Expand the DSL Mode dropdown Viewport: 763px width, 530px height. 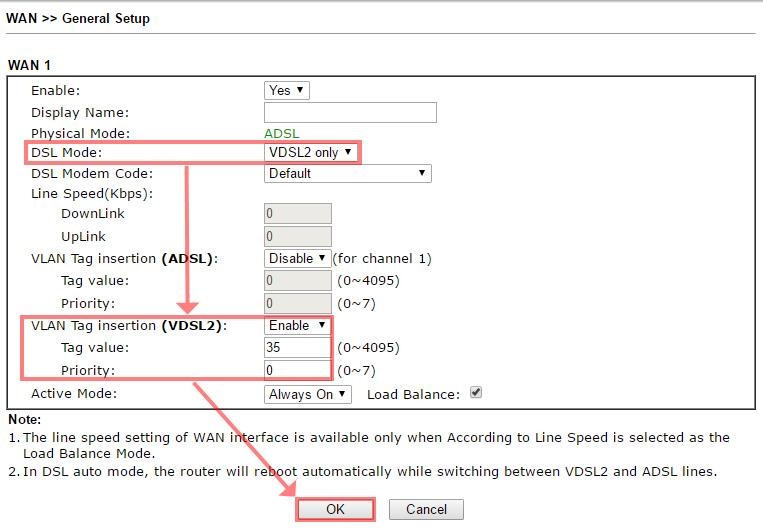(310, 152)
